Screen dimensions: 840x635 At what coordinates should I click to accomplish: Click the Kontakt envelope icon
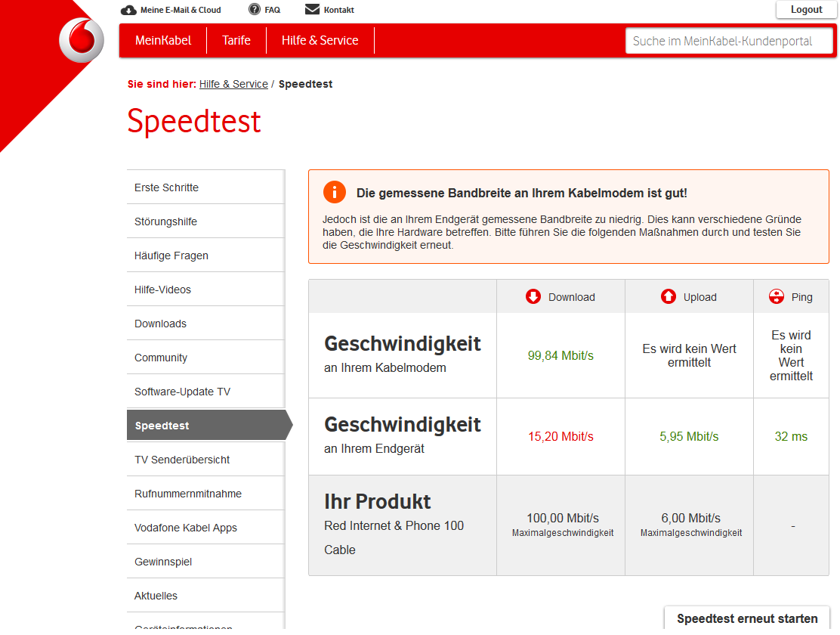click(312, 9)
